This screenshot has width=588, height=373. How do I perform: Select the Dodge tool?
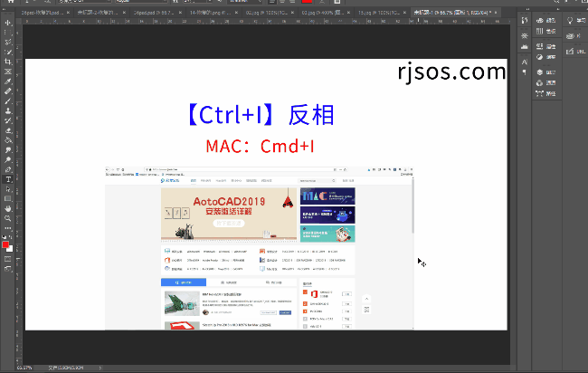pos(8,160)
